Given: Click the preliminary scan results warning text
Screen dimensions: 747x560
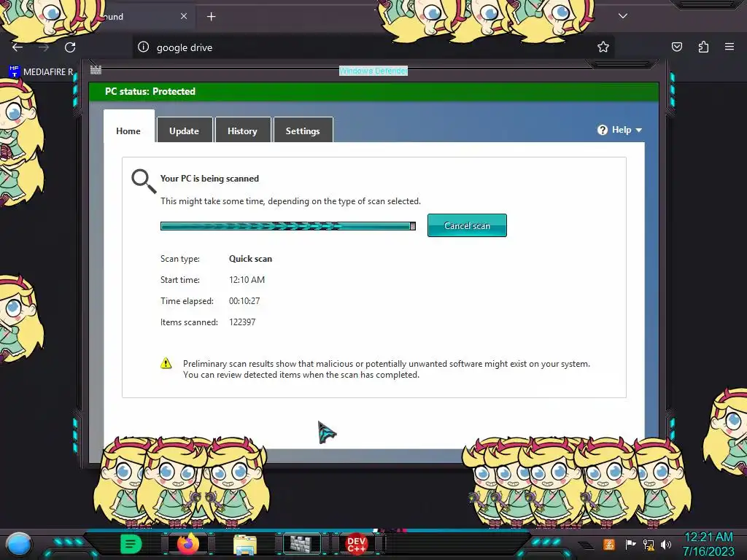Looking at the screenshot, I should (387, 369).
